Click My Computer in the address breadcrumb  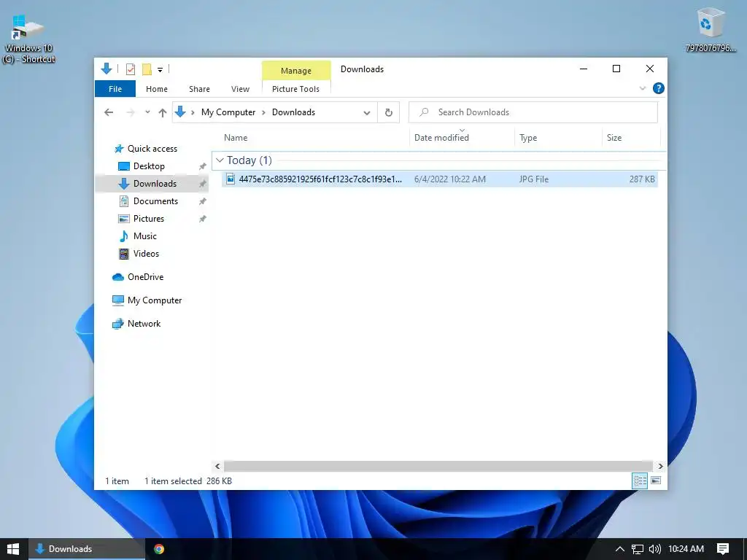[x=228, y=112]
